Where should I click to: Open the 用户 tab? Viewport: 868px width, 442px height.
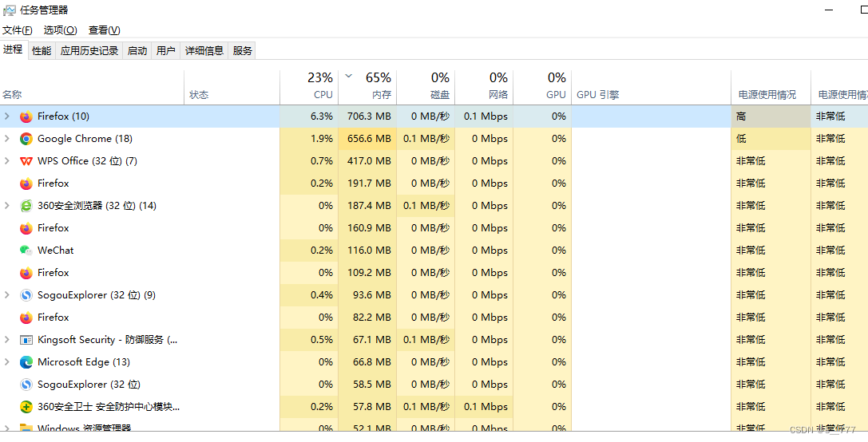[166, 51]
